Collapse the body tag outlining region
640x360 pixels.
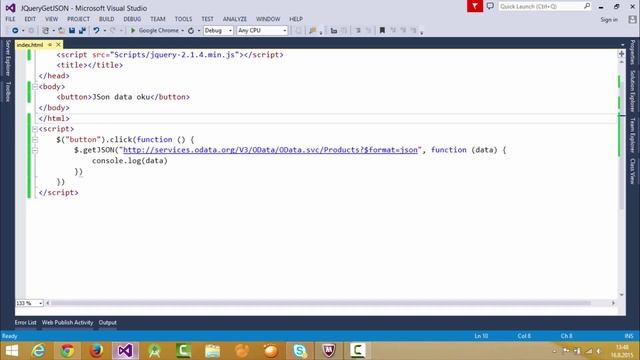[35, 87]
